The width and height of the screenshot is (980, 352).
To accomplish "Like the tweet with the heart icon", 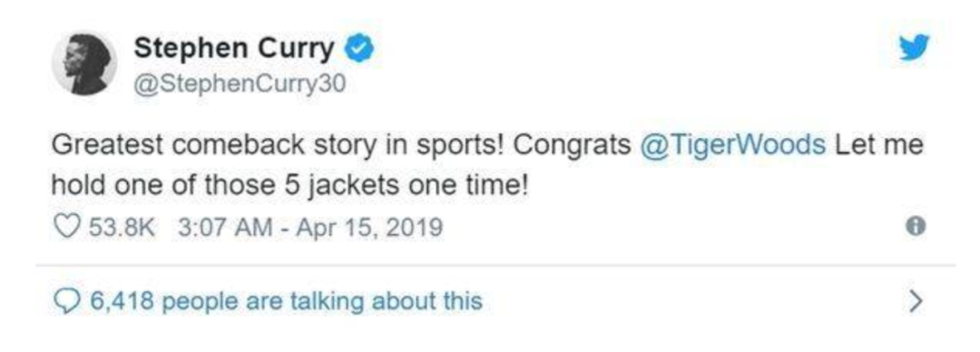I will (x=67, y=227).
